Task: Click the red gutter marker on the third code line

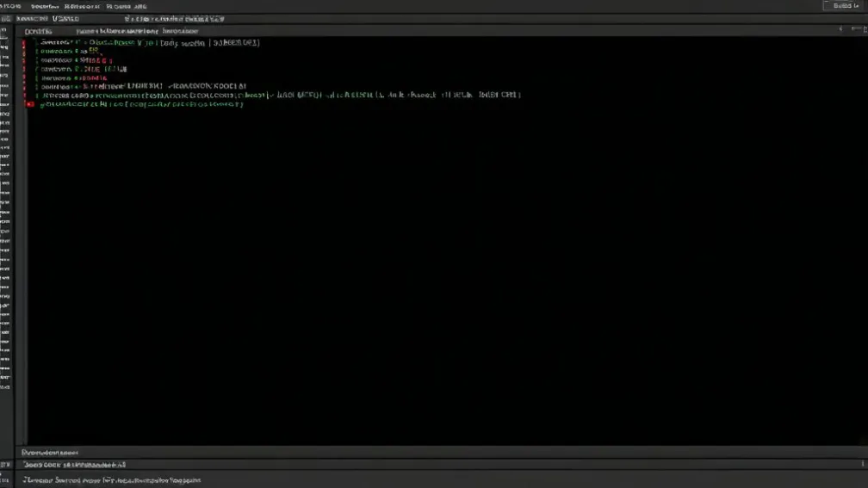Action: click(x=24, y=60)
